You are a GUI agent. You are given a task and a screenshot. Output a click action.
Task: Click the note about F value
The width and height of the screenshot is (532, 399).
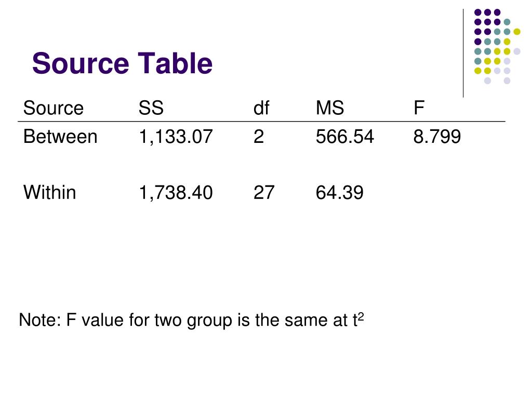[x=191, y=320]
